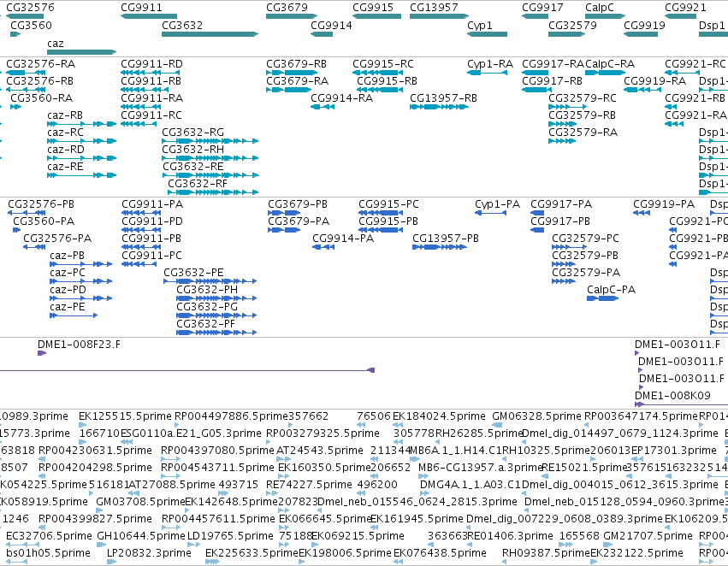Click protein CG3679-PA
This screenshot has height=566, width=728.
pyautogui.click(x=299, y=221)
